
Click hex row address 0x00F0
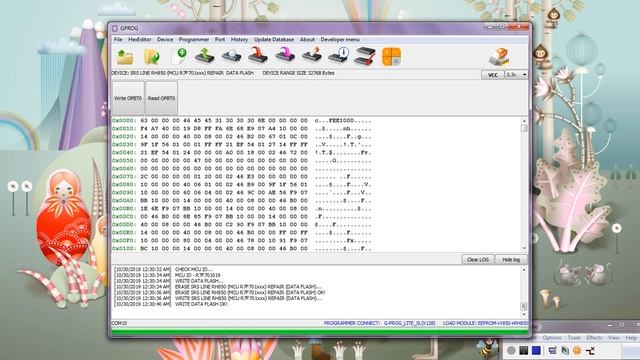(x=124, y=240)
